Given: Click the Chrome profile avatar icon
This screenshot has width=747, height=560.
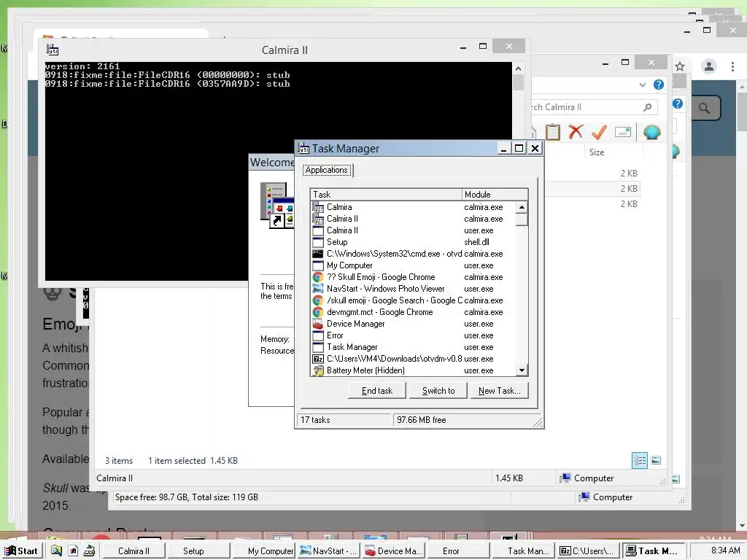Looking at the screenshot, I should pyautogui.click(x=709, y=66).
